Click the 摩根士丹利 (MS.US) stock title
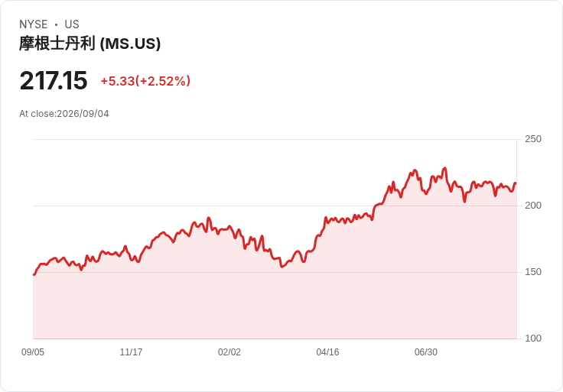Viewport: 563px width, 392px height. [x=89, y=44]
